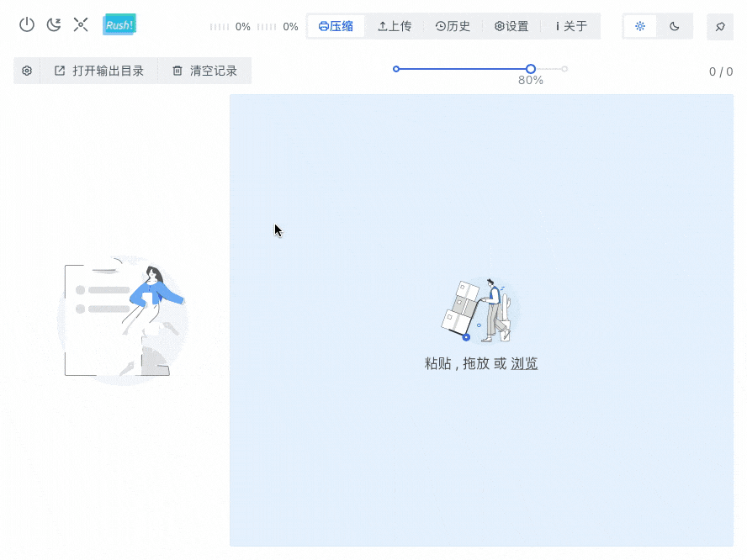Click the sleep moon icon

click(x=54, y=24)
